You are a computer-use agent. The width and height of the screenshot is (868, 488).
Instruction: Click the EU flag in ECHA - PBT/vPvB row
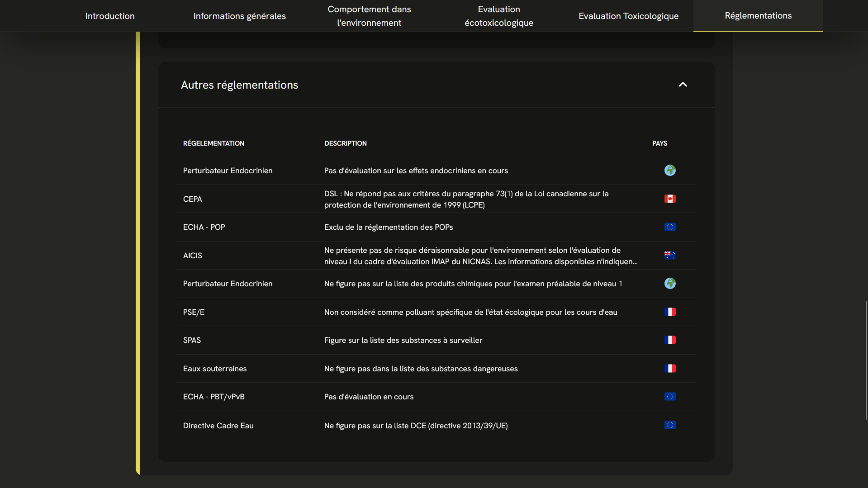[670, 397]
